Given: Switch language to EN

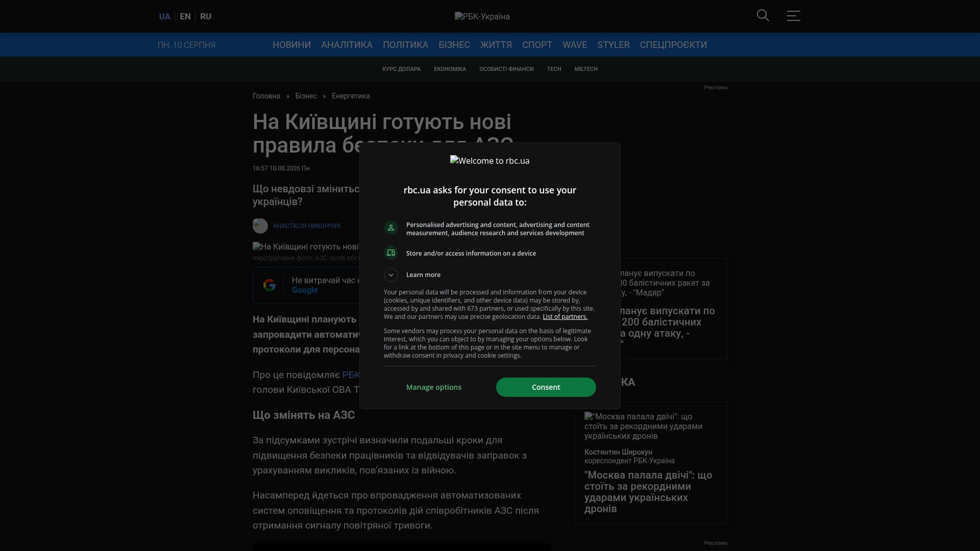Looking at the screenshot, I should [185, 16].
